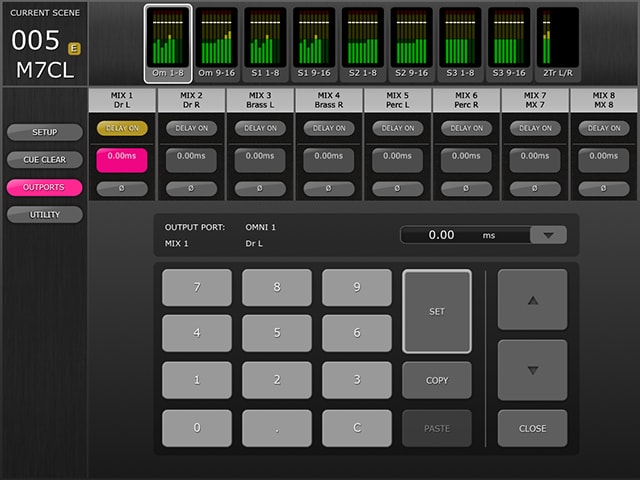Select the MIX 2 Dr R delay value
The width and height of the screenshot is (640, 480).
click(x=190, y=158)
